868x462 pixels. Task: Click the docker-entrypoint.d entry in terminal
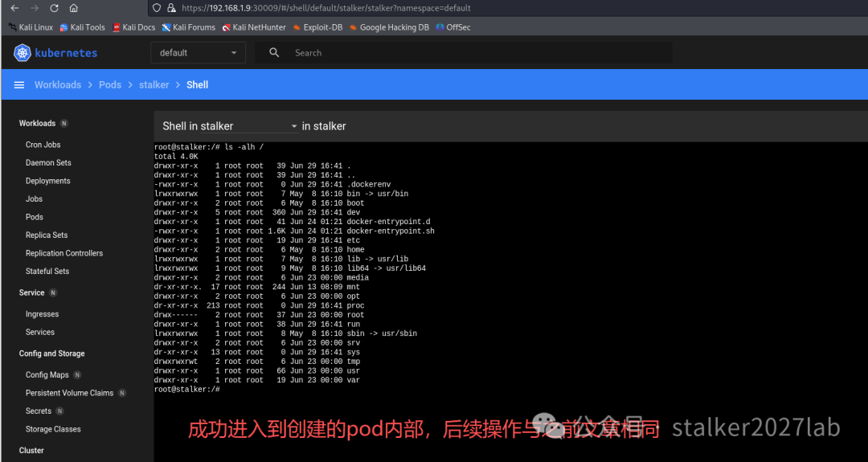pos(389,221)
